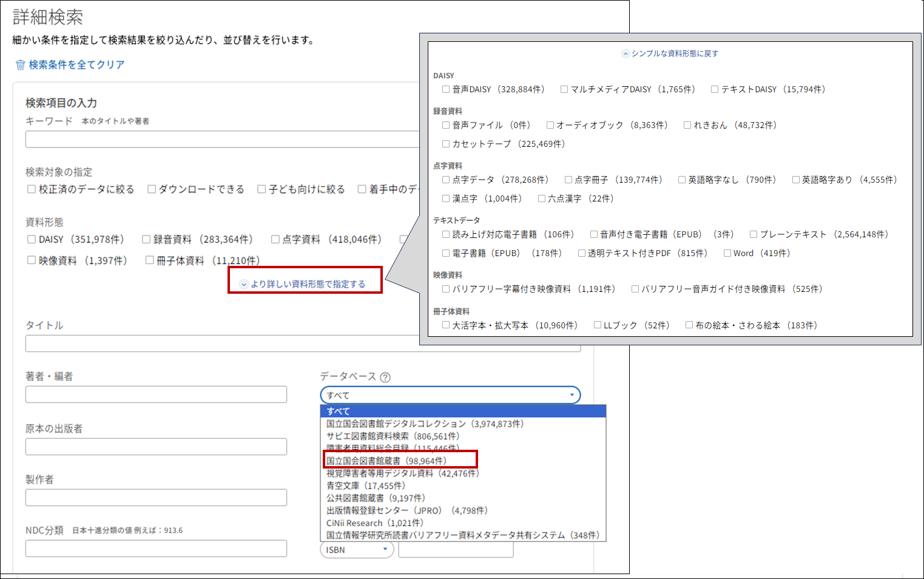Screen dimensions: 924x579
Task: Check the 大活字本・拡大写本 checkbox
Action: (446, 325)
